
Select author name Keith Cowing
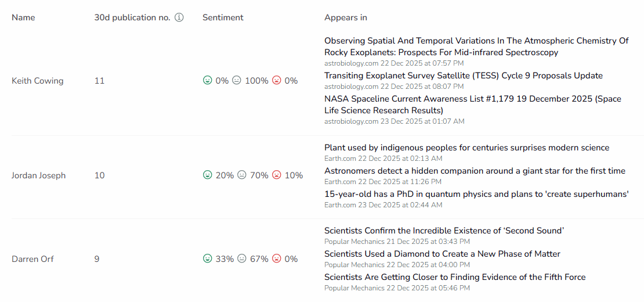37,81
